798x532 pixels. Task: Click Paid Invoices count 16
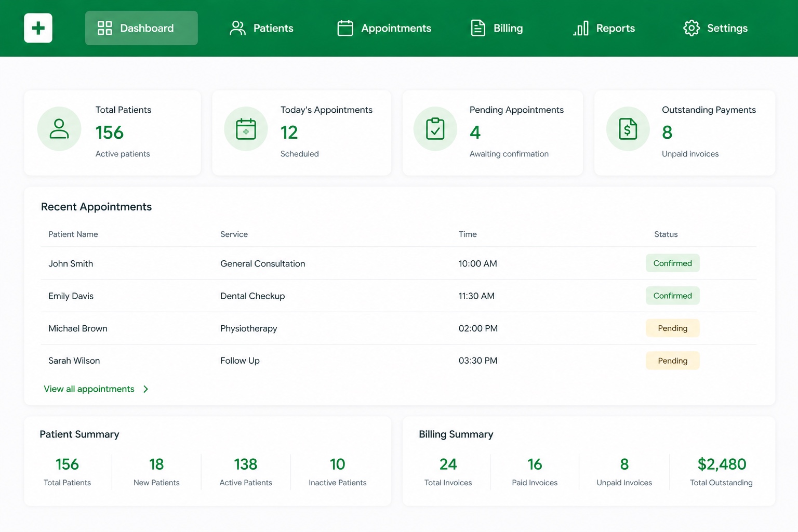pos(535,464)
